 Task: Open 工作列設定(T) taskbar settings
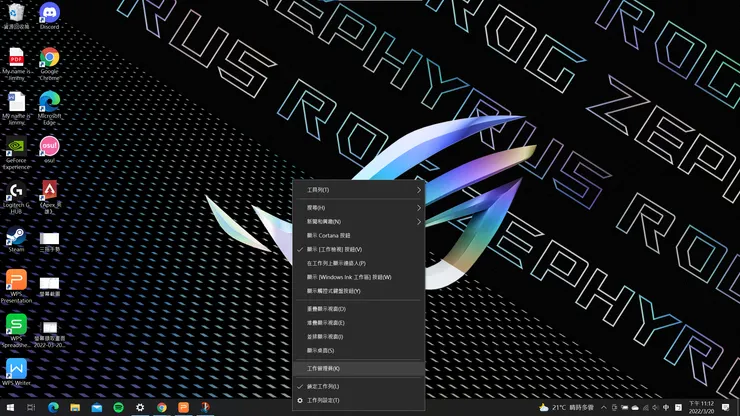tap(359, 400)
